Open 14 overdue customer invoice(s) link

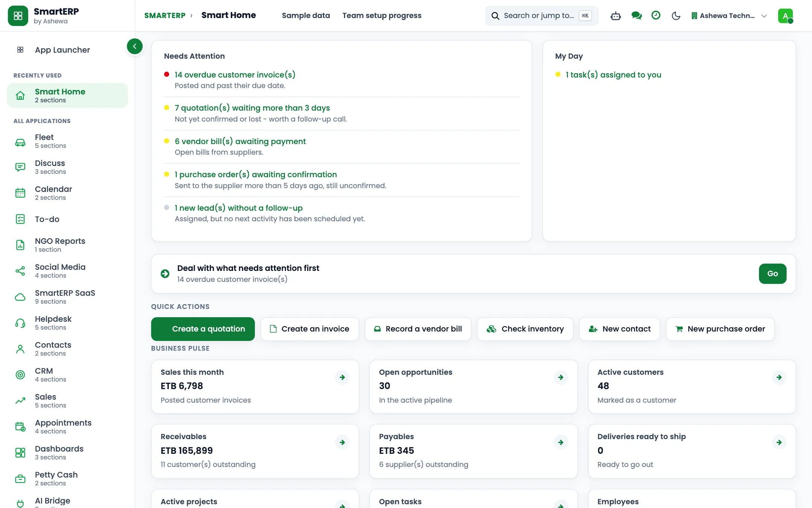coord(235,75)
